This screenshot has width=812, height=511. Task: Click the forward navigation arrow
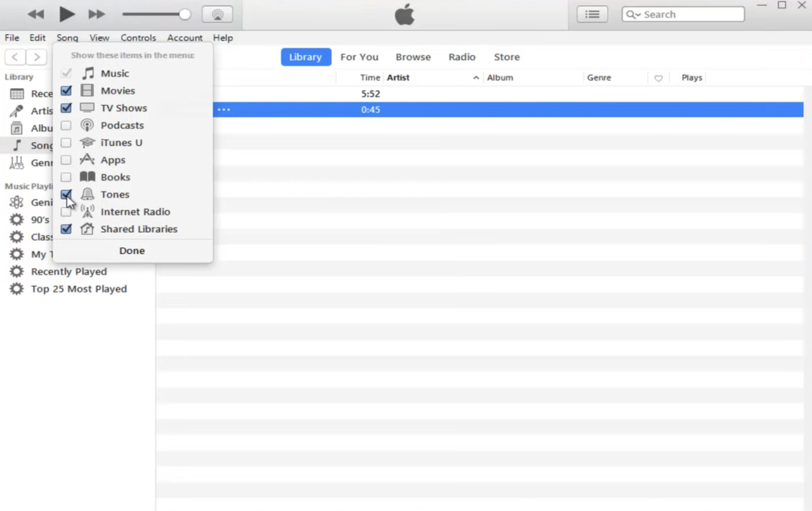pos(37,56)
